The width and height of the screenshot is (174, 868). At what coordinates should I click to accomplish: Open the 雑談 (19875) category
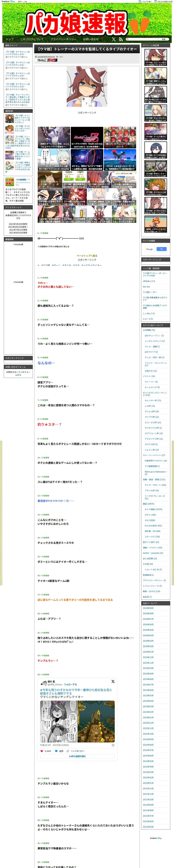click(x=148, y=504)
